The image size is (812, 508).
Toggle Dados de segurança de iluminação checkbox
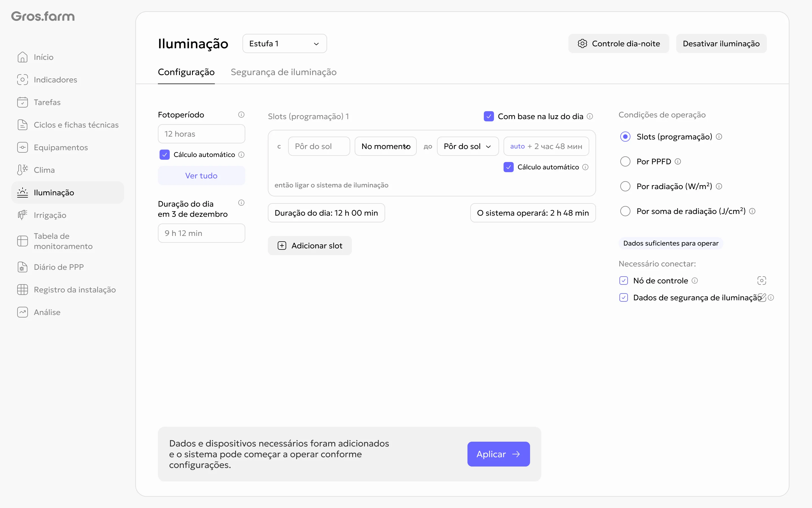tap(624, 297)
